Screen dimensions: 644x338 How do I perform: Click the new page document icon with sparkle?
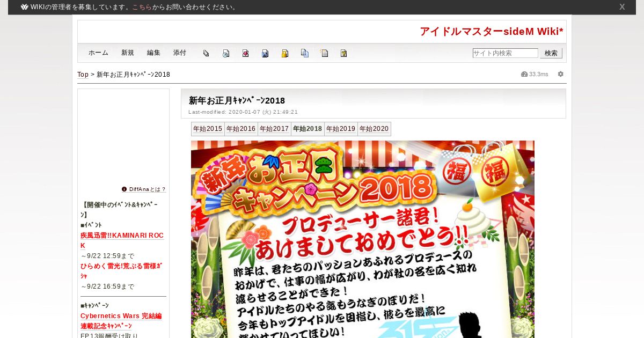point(324,53)
